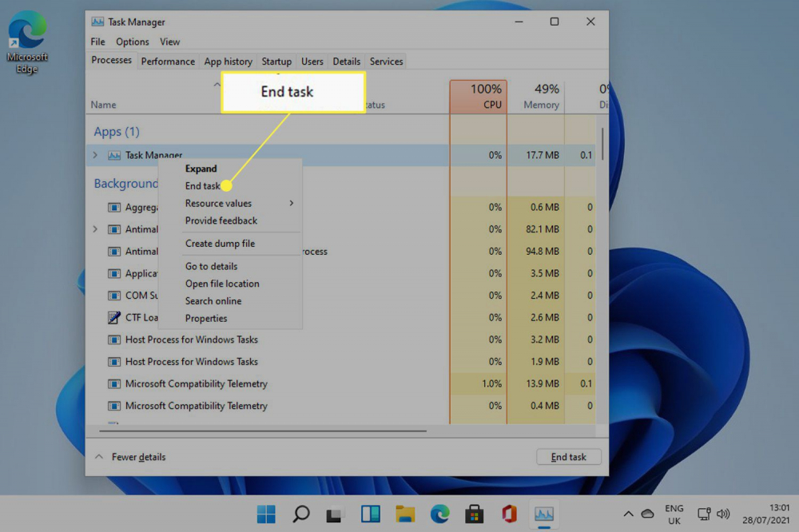Open Task View on the taskbar
This screenshot has width=799, height=532.
(x=335, y=514)
